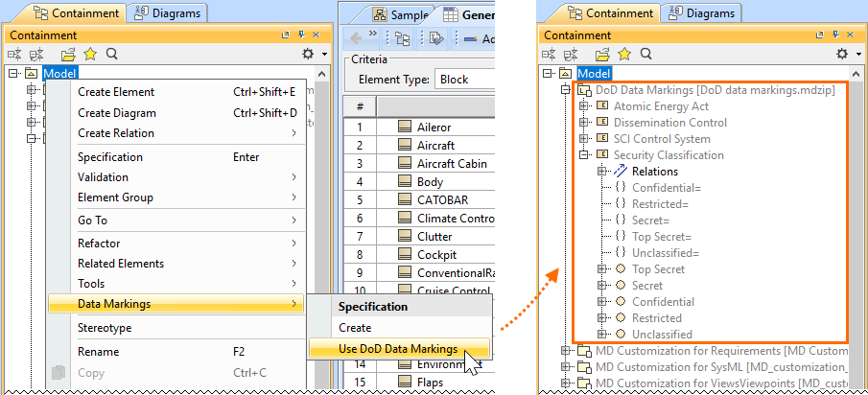Open the Element Type dropdown showing Block
Screen dimensions: 868x395
point(464,79)
